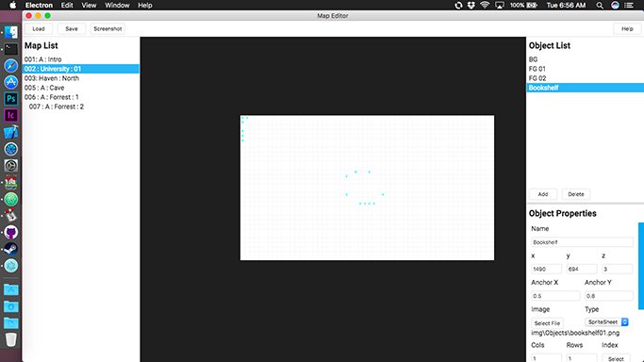The width and height of the screenshot is (644, 362).
Task: Open System Preferences in the dock
Action: coord(11,165)
